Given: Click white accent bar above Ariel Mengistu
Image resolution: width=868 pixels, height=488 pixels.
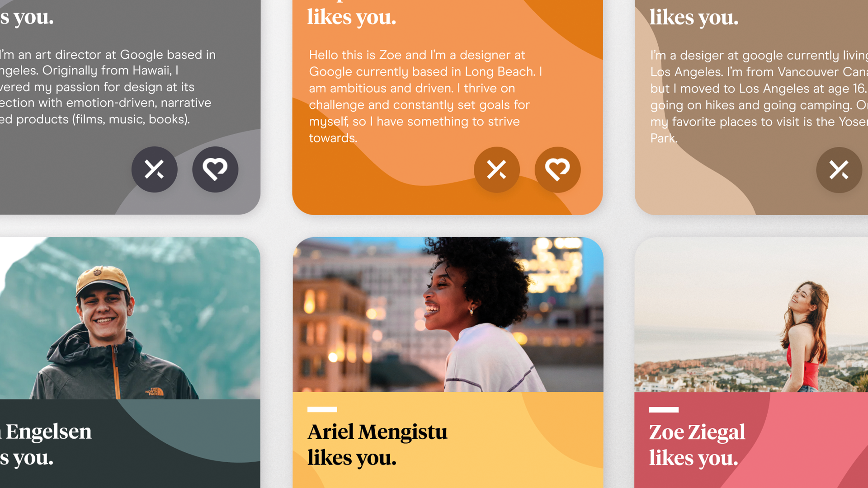Looking at the screenshot, I should 322,409.
